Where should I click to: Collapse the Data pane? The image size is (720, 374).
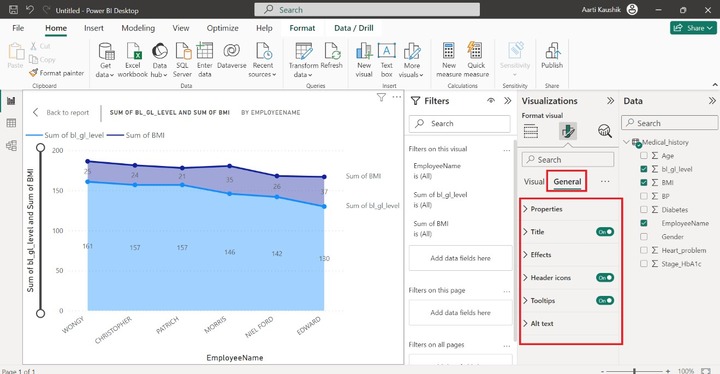[712, 101]
